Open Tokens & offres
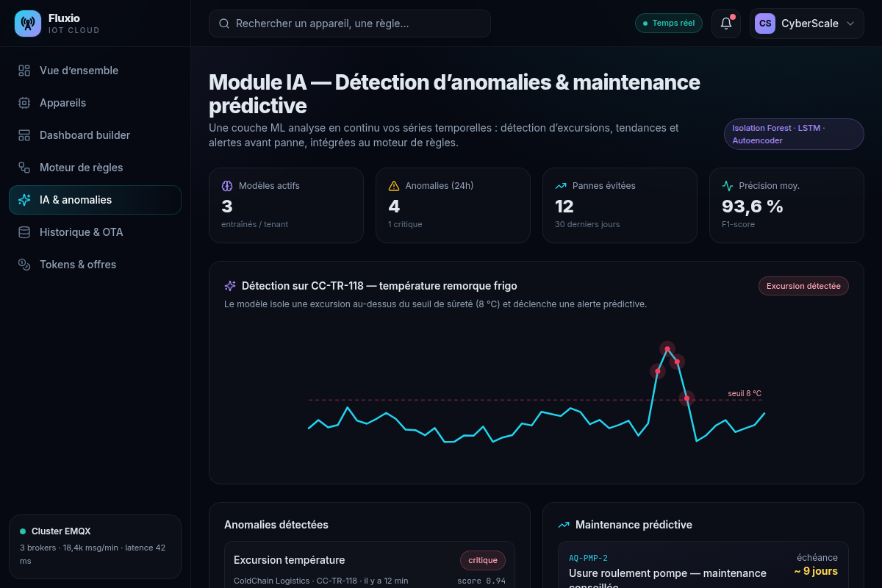Viewport: 882px width, 588px height. coord(95,265)
